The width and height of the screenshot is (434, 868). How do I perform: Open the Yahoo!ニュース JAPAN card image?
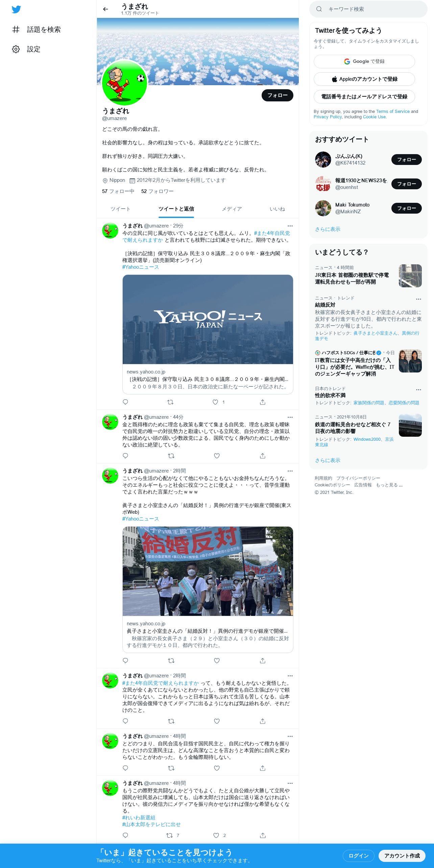[208, 319]
